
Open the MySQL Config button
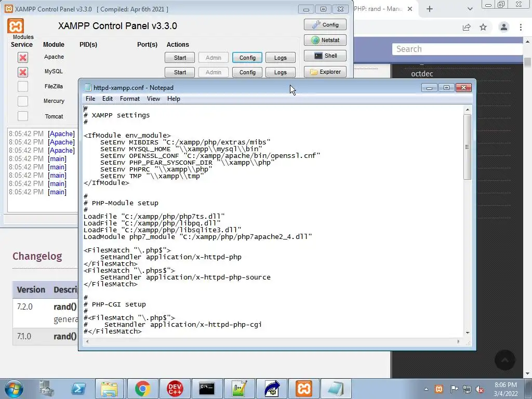pyautogui.click(x=247, y=72)
